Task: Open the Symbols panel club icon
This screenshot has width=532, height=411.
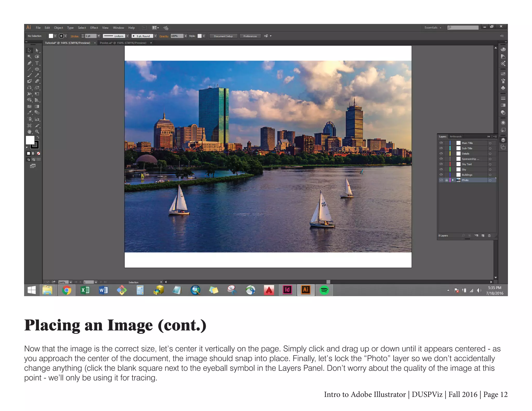Action: [x=503, y=88]
